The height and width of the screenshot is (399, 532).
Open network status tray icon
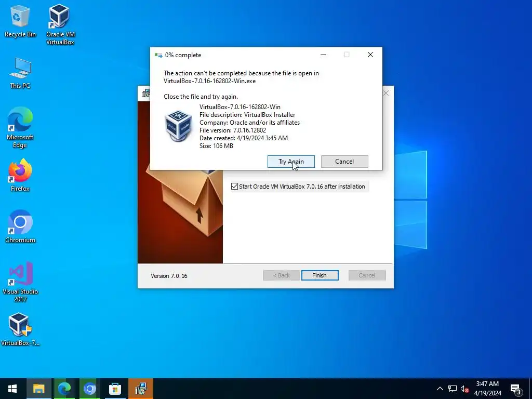click(453, 389)
